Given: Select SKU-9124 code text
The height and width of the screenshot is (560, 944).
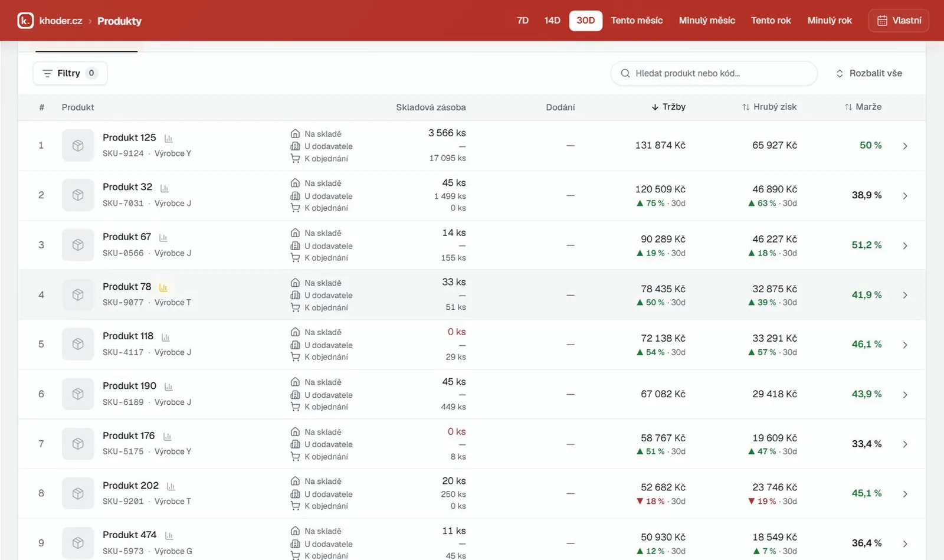Looking at the screenshot, I should pos(123,153).
